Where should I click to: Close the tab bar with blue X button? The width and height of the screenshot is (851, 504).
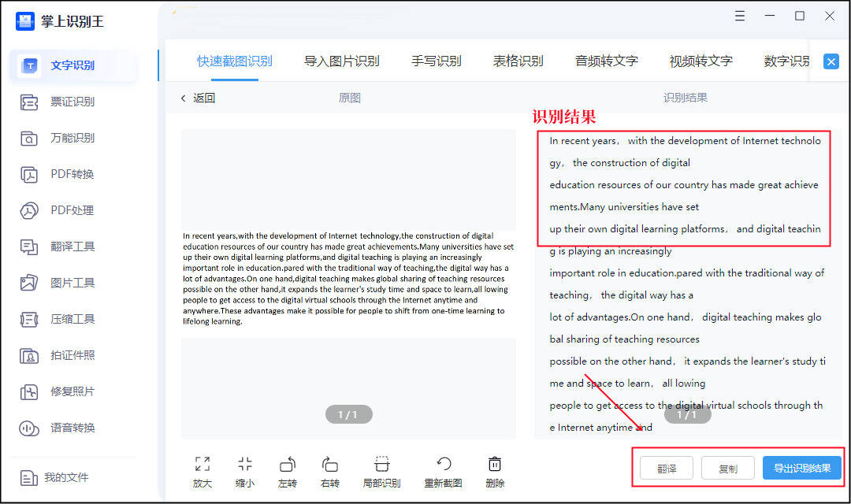pyautogui.click(x=831, y=61)
